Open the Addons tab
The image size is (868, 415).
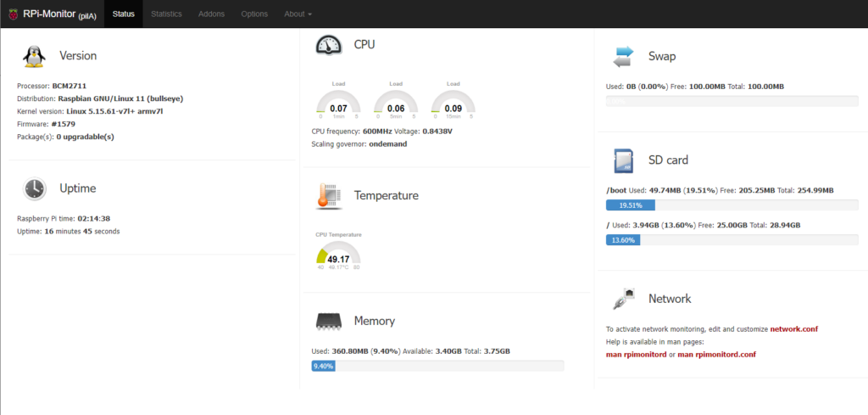pyautogui.click(x=213, y=14)
